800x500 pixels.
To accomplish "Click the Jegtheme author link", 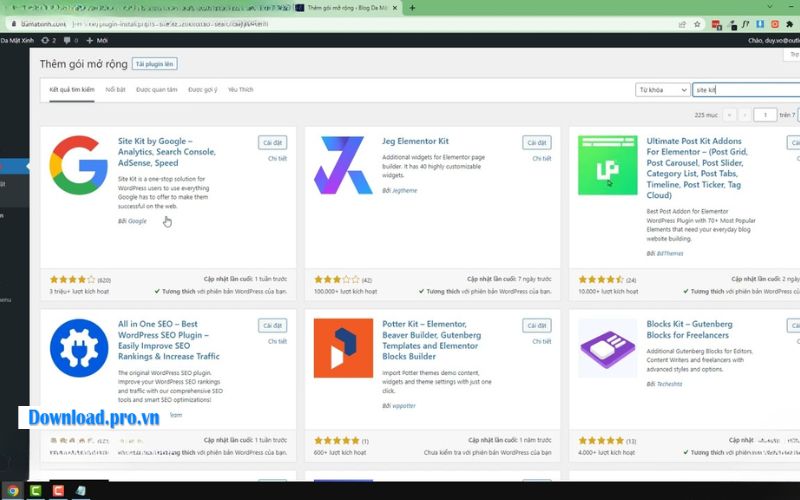I will pos(405,190).
